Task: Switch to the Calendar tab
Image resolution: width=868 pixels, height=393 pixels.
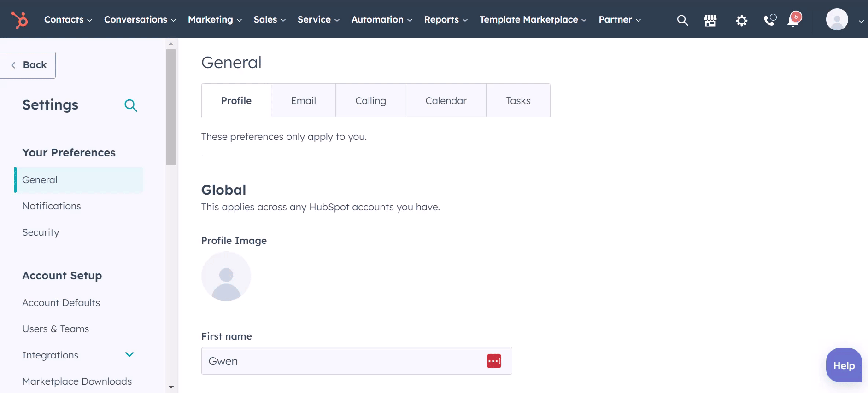Action: (x=446, y=100)
